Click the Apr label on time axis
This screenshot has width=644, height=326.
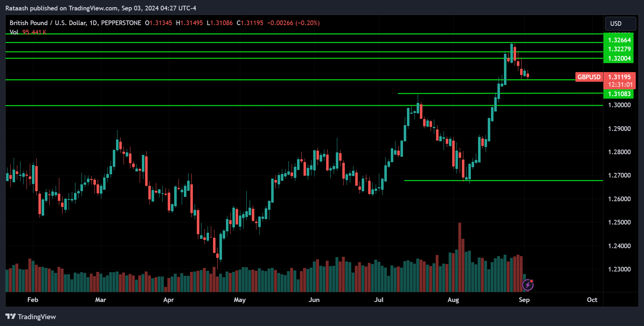tap(168, 300)
